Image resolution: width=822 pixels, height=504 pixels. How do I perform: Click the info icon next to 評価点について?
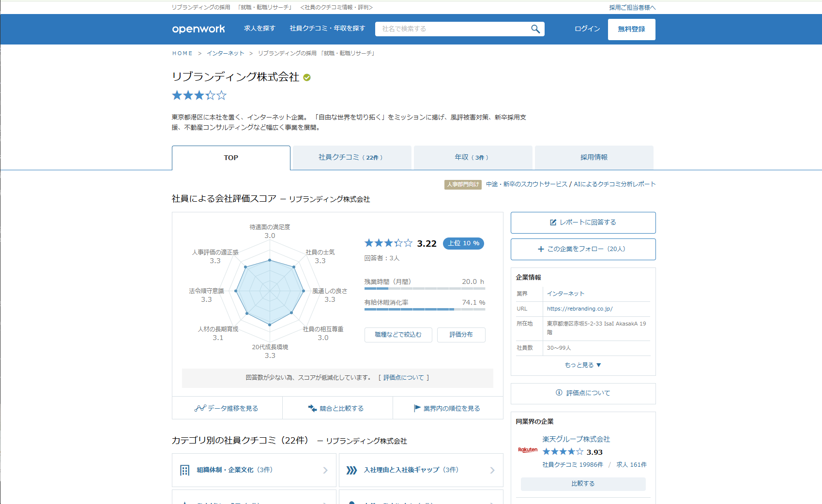[559, 393]
